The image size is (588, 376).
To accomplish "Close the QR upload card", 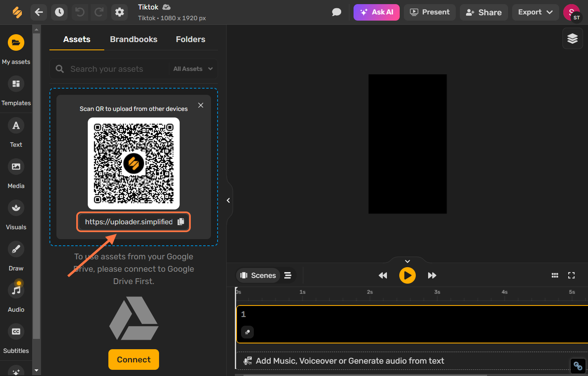I will [201, 105].
